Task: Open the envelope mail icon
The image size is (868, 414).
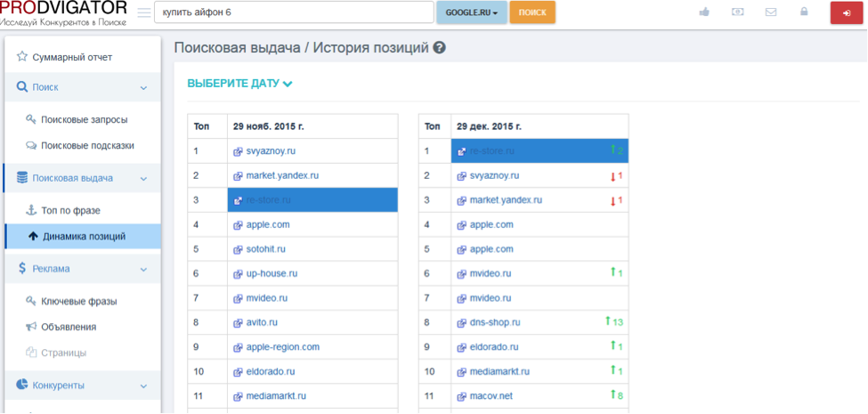Action: [771, 12]
